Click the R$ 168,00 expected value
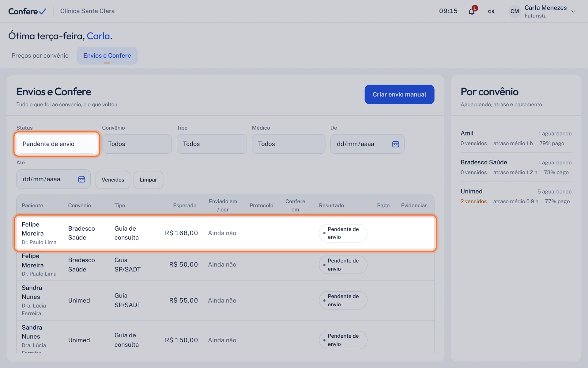This screenshot has height=368, width=588. click(x=181, y=233)
